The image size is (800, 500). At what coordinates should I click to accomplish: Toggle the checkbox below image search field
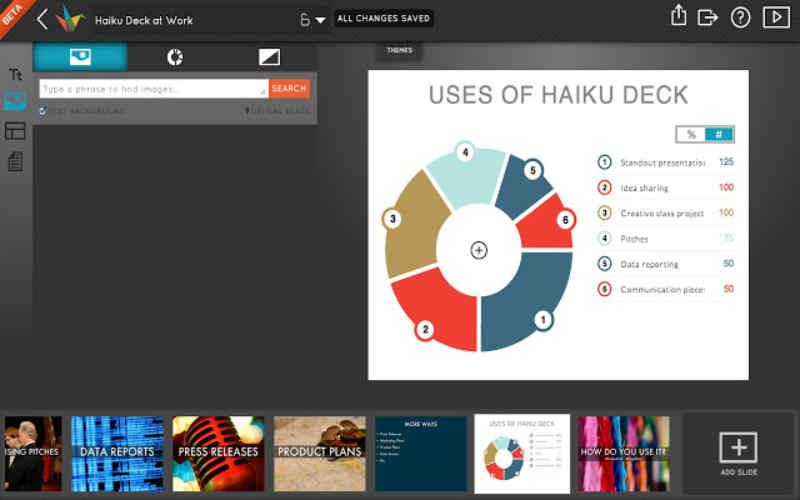point(42,111)
